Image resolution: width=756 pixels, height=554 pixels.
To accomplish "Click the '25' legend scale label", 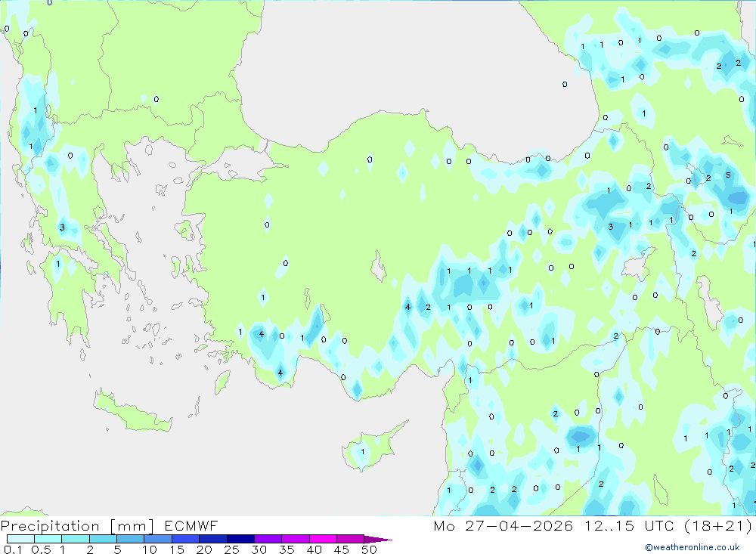I will click(x=231, y=549).
